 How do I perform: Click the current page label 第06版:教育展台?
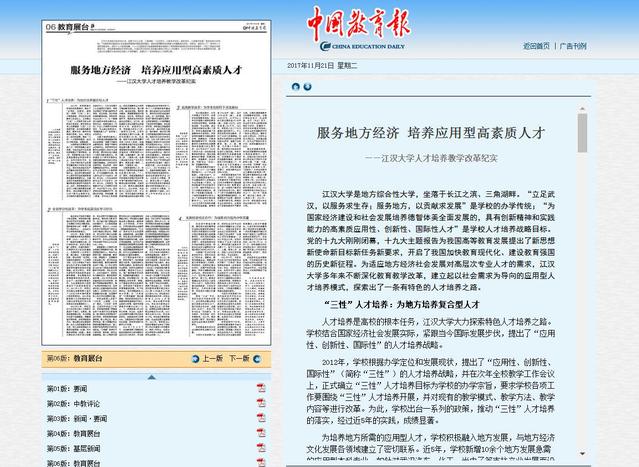point(75,359)
